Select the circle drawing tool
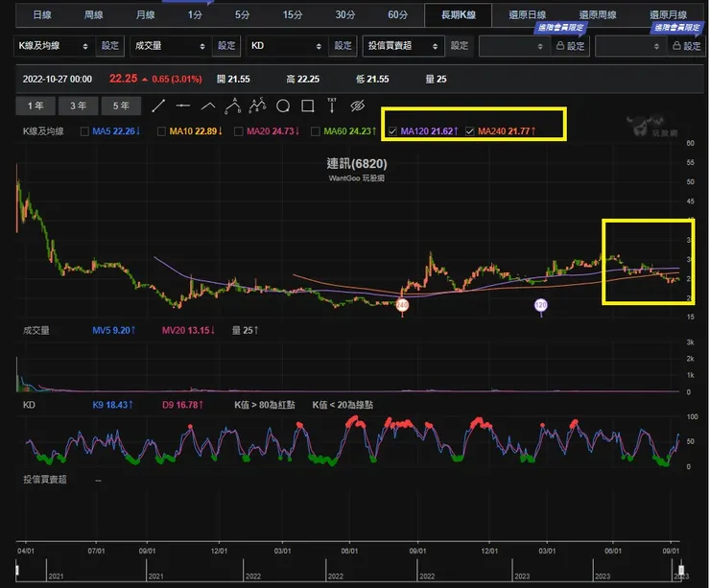Image resolution: width=710 pixels, height=588 pixels. coord(283,106)
